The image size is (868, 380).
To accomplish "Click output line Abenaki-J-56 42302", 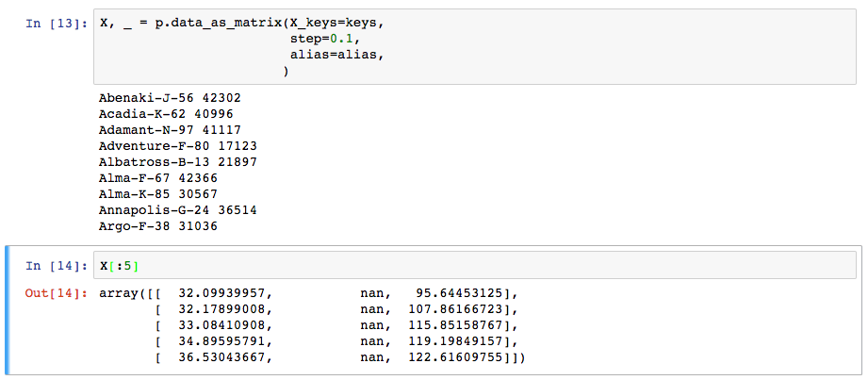I will 170,98.
